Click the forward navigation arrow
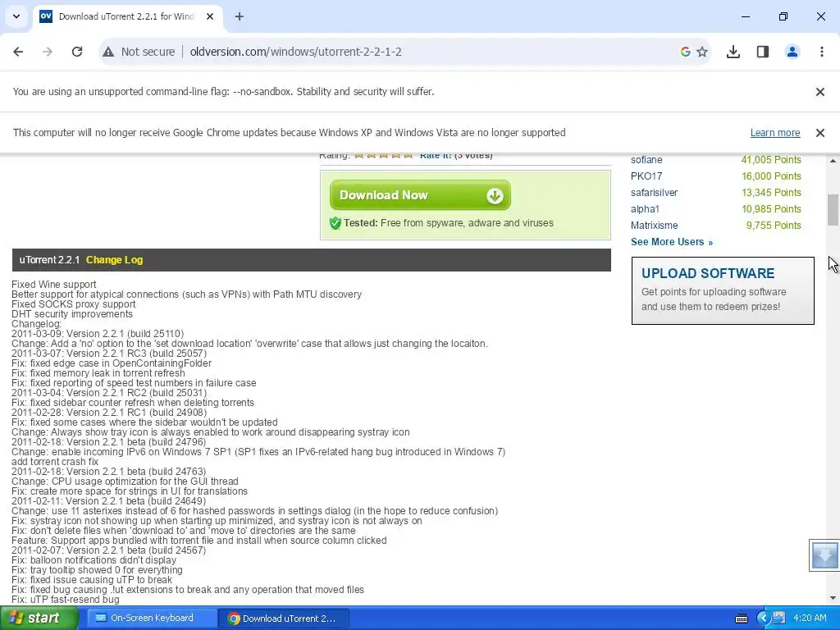The height and width of the screenshot is (630, 840). (x=47, y=52)
